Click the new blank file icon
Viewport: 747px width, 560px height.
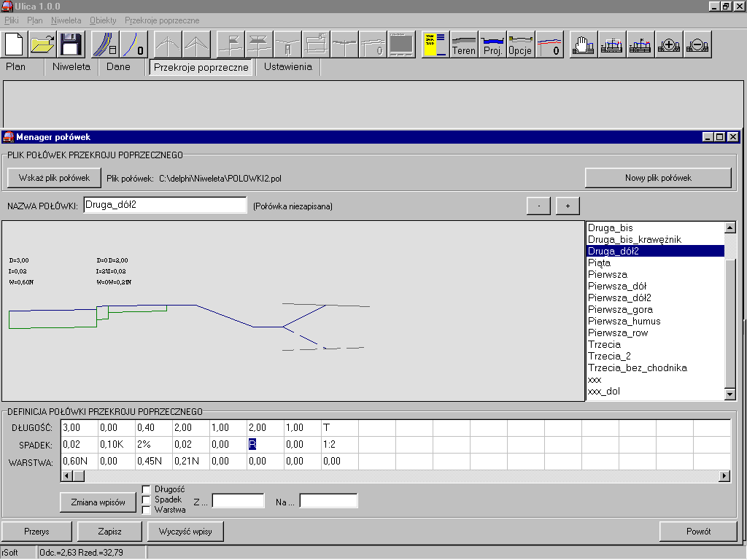point(15,44)
